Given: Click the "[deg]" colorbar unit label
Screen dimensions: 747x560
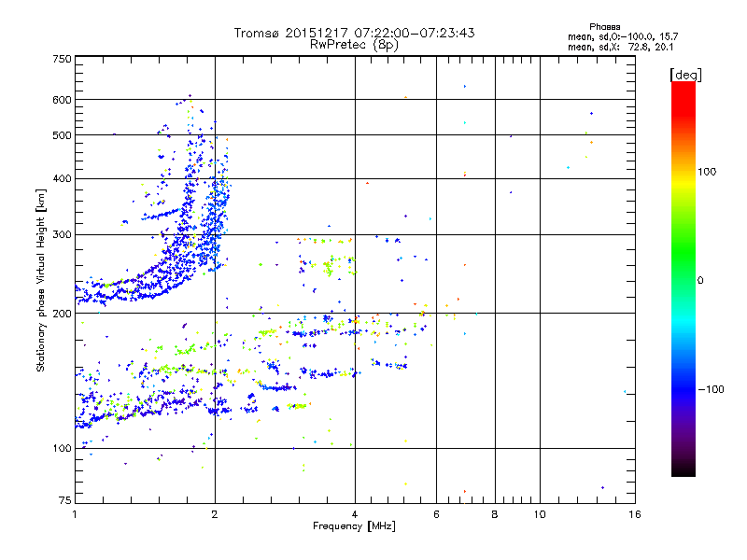Looking at the screenshot, I should tap(685, 75).
